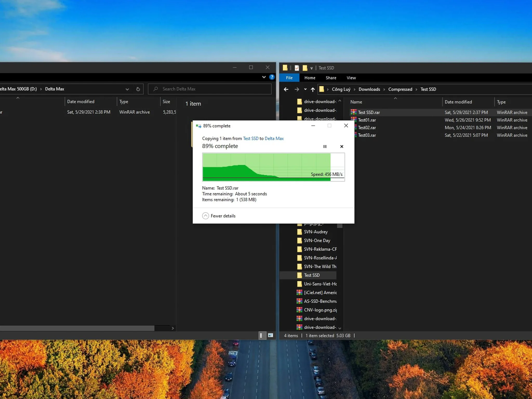Image resolution: width=532 pixels, height=399 pixels.
Task: Open the File tab
Action: click(x=289, y=78)
